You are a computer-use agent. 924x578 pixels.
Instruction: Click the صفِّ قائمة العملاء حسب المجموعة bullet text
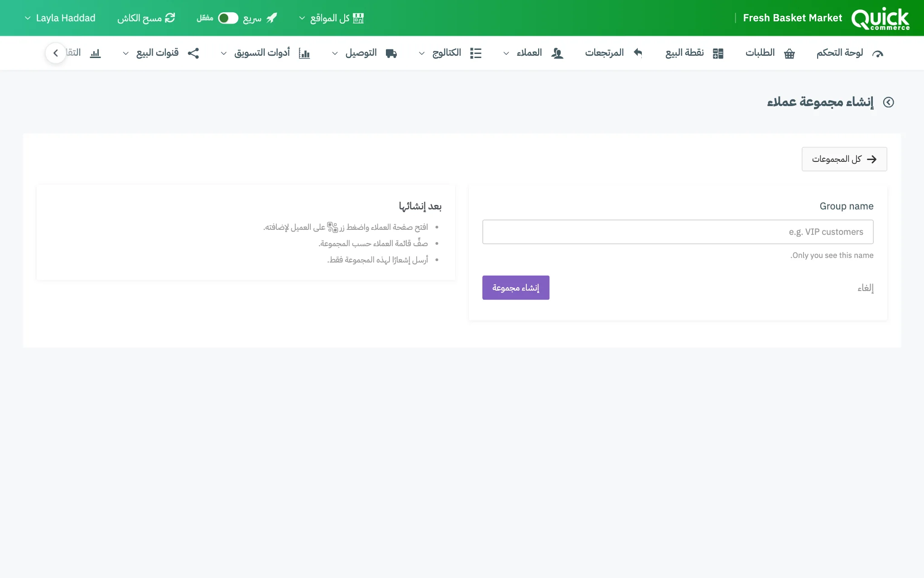373,243
